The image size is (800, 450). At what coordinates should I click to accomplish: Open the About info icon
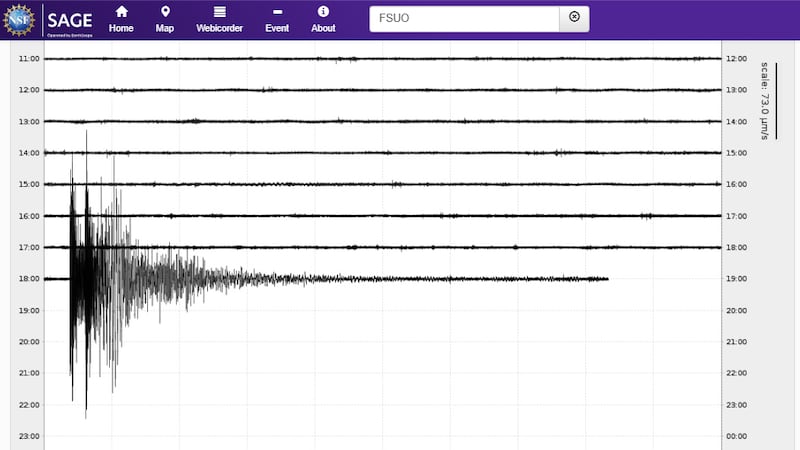[323, 11]
